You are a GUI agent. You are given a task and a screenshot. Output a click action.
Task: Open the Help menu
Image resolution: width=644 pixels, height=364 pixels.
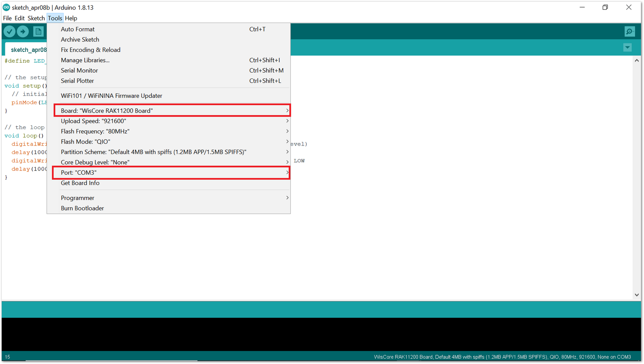pyautogui.click(x=71, y=18)
